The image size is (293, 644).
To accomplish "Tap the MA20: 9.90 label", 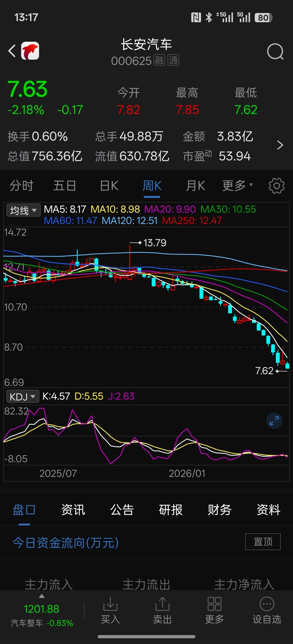I will click(x=170, y=209).
